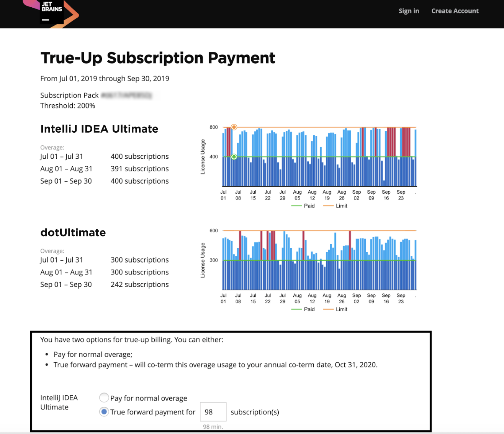Image resolution: width=504 pixels, height=434 pixels.
Task: Click the "Overage:" label under dotUltimate
Action: coord(52,251)
